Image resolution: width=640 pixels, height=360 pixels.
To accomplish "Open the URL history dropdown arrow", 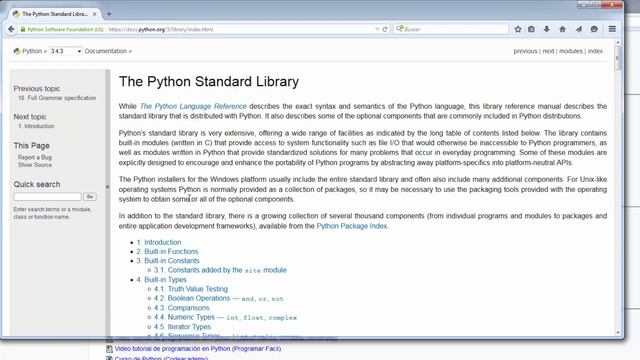I will tap(377, 29).
